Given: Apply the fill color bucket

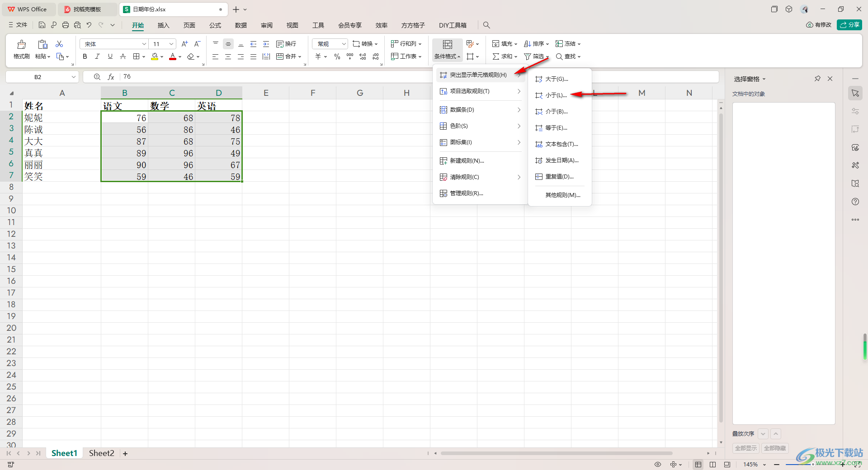Looking at the screenshot, I should coord(155,56).
